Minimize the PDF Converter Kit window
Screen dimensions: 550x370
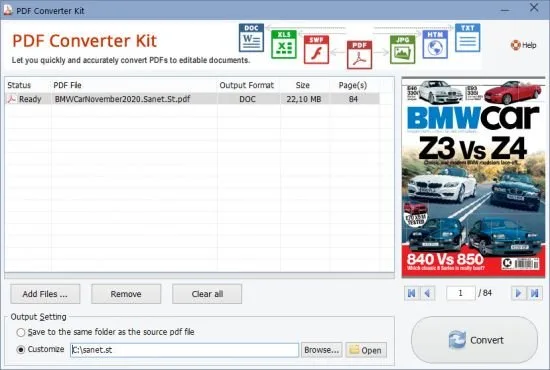click(505, 10)
